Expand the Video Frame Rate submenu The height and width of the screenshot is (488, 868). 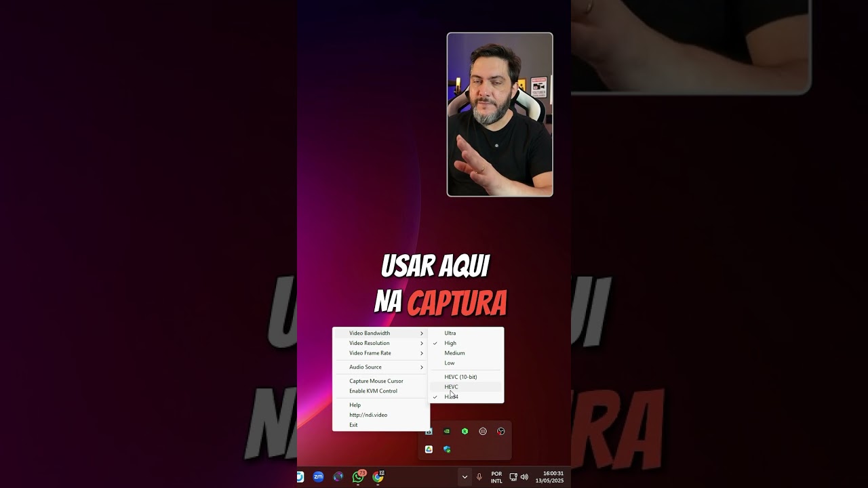click(381, 353)
